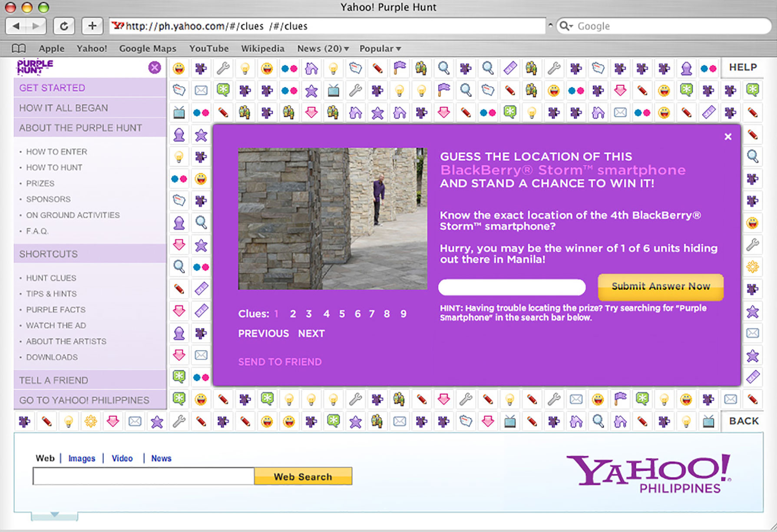Open HOW IT ALL BEGAN in sidebar

coord(90,108)
